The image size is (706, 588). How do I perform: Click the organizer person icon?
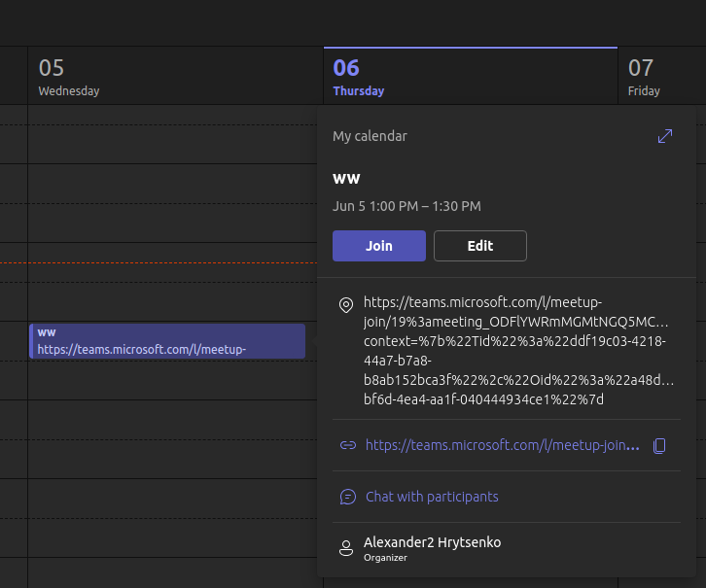coord(346,548)
